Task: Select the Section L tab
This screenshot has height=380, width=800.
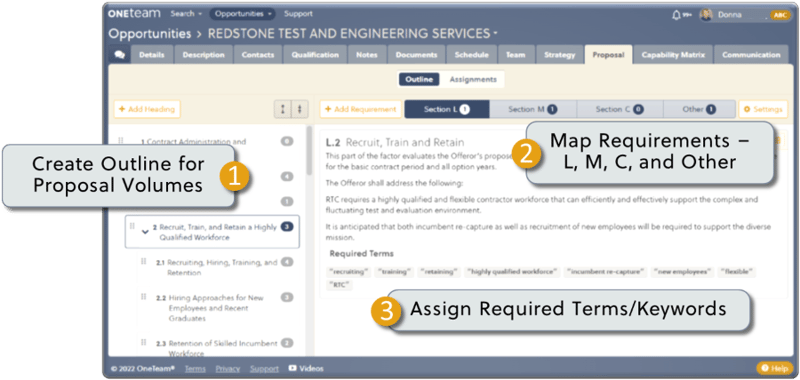Action: (x=447, y=109)
